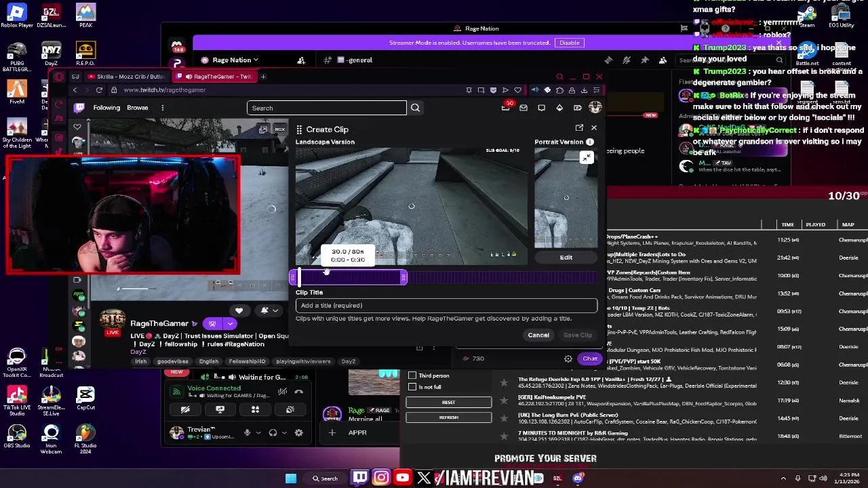
Task: Click the Windows Start button
Action: point(291,478)
